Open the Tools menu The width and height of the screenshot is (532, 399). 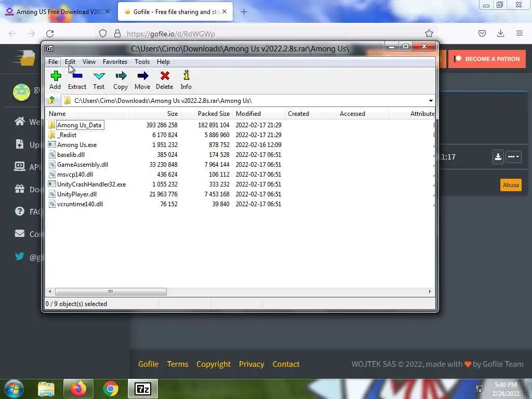pyautogui.click(x=142, y=62)
